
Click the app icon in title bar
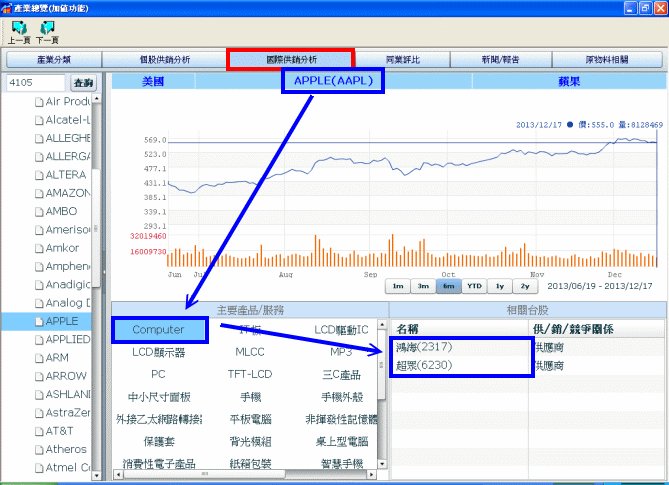click(x=6, y=8)
